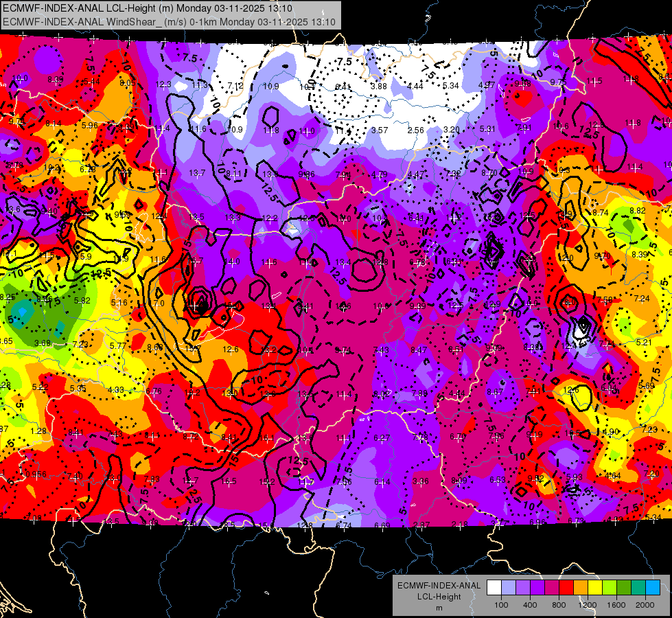Click the yellow legend swatch

tap(595, 588)
